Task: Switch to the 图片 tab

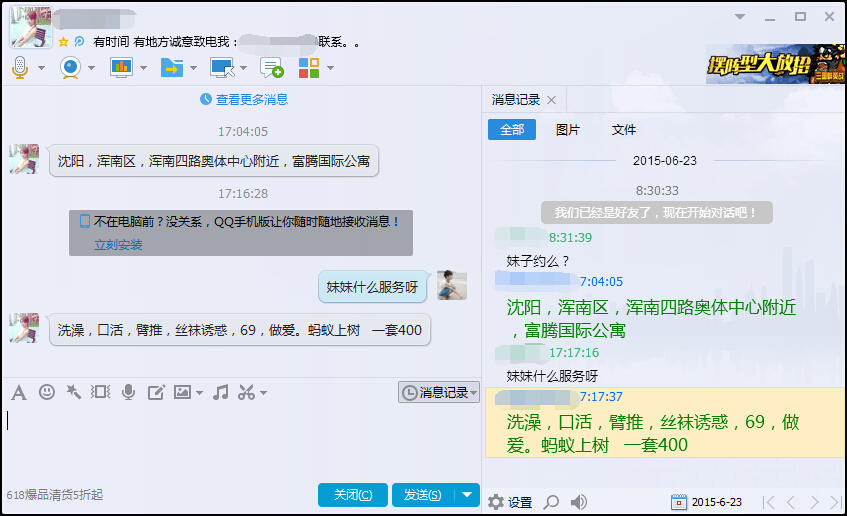Action: point(568,130)
